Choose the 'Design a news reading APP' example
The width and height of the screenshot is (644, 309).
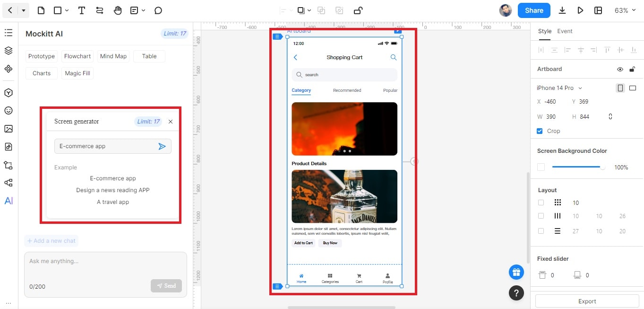pos(113,190)
